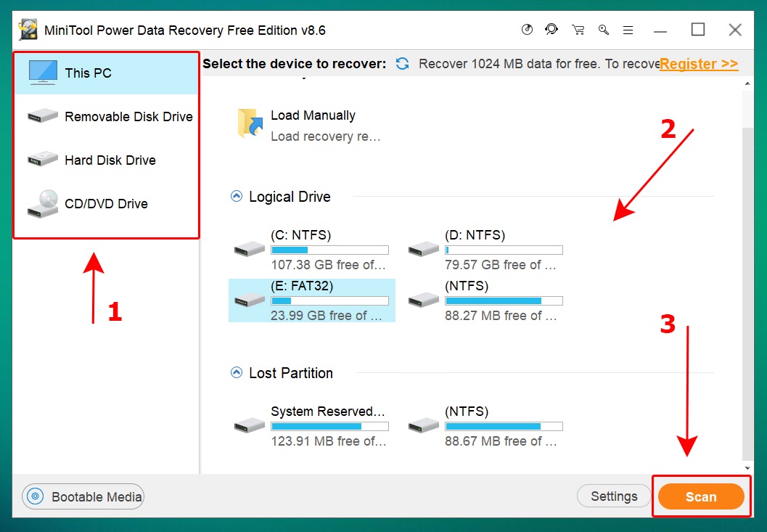The width and height of the screenshot is (767, 532).
Task: Click the refresh icon beside device prompt
Action: (402, 64)
